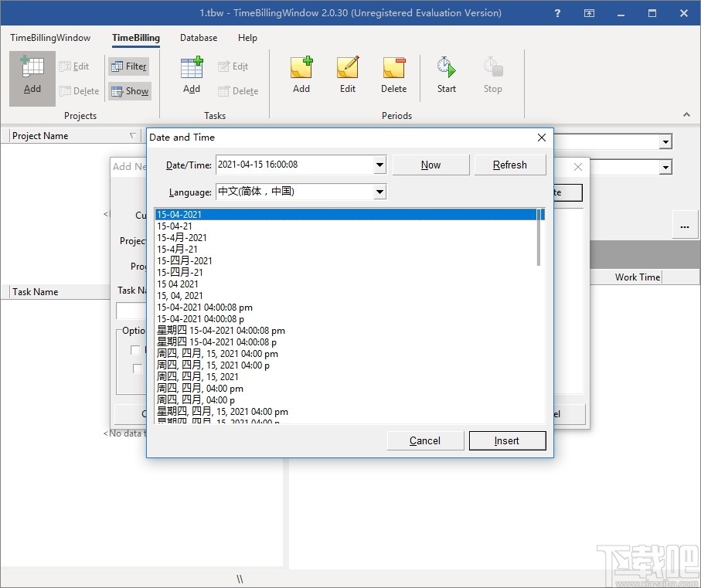Viewport: 701px width, 588px height.
Task: Click the Refresh button
Action: coord(509,165)
